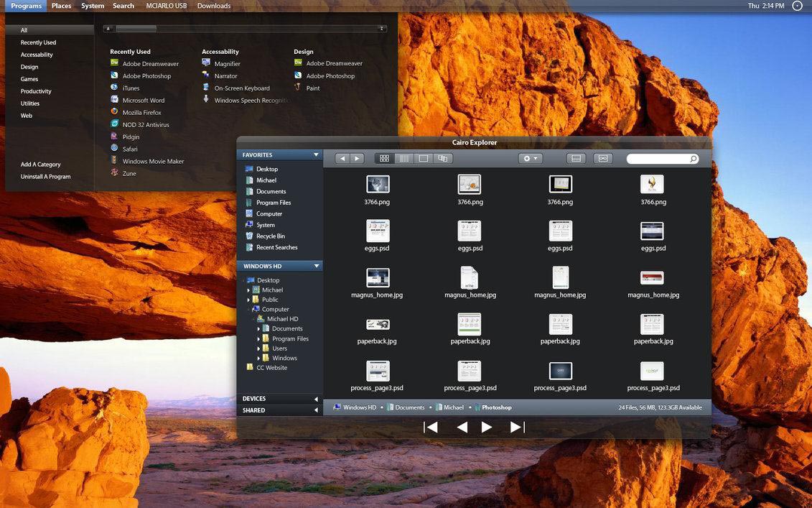Expand the Windows folder in the tree

[258, 359]
